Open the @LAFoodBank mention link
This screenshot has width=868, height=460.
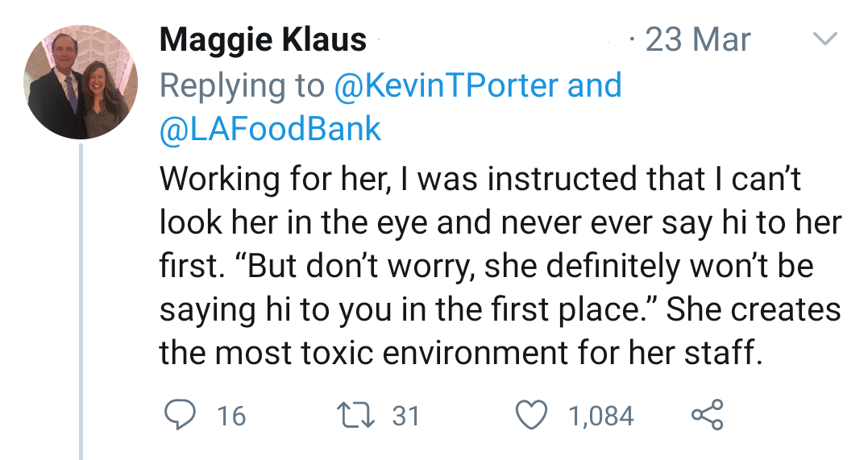(270, 130)
